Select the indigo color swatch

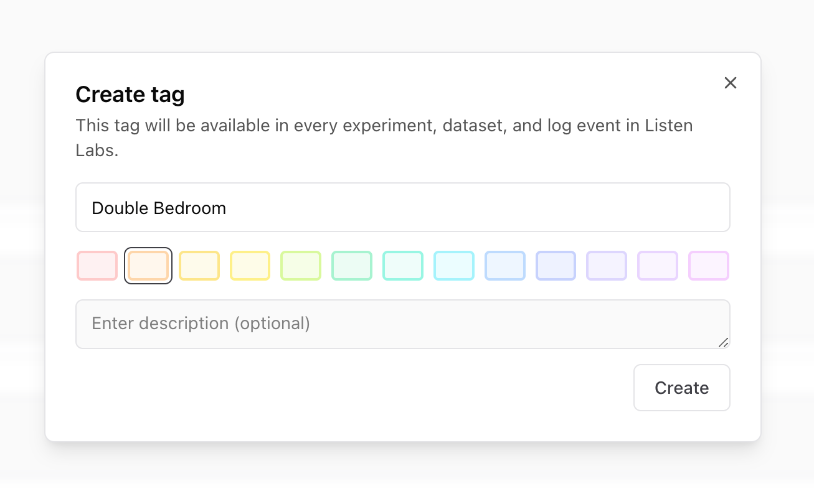(556, 266)
